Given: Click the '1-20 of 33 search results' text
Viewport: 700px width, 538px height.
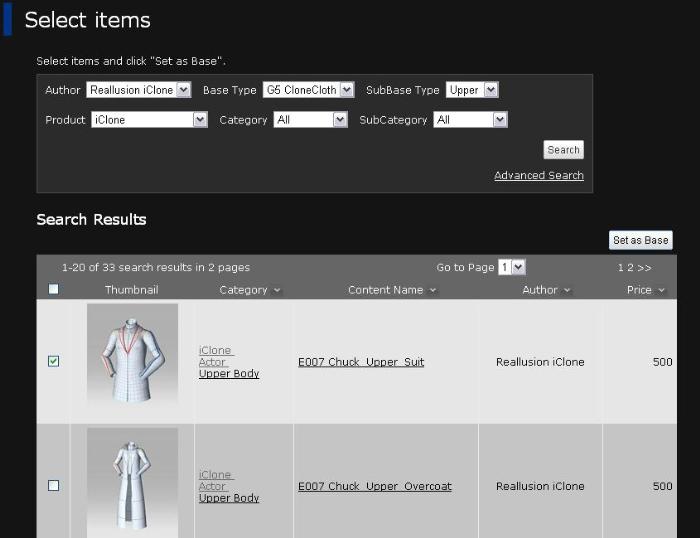Looking at the screenshot, I should 155,267.
